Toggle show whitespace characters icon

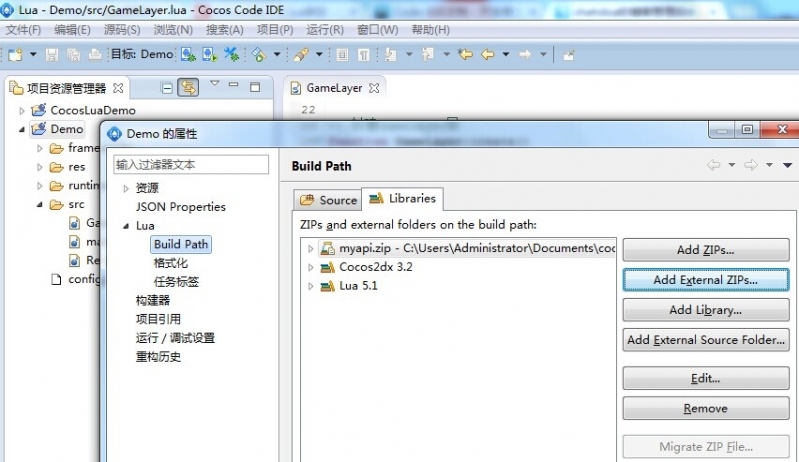[x=364, y=54]
